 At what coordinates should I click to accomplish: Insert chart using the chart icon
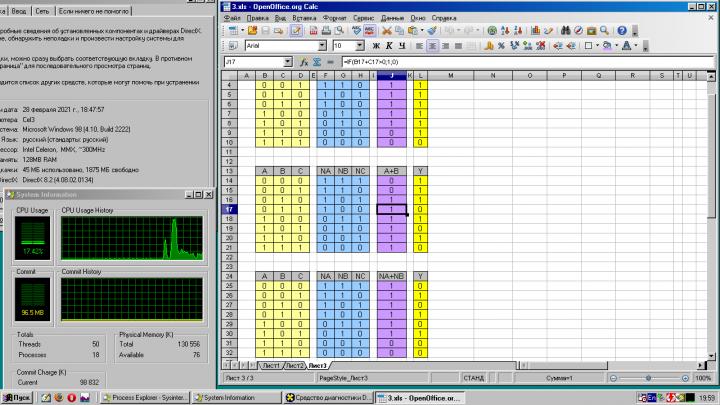pos(534,30)
